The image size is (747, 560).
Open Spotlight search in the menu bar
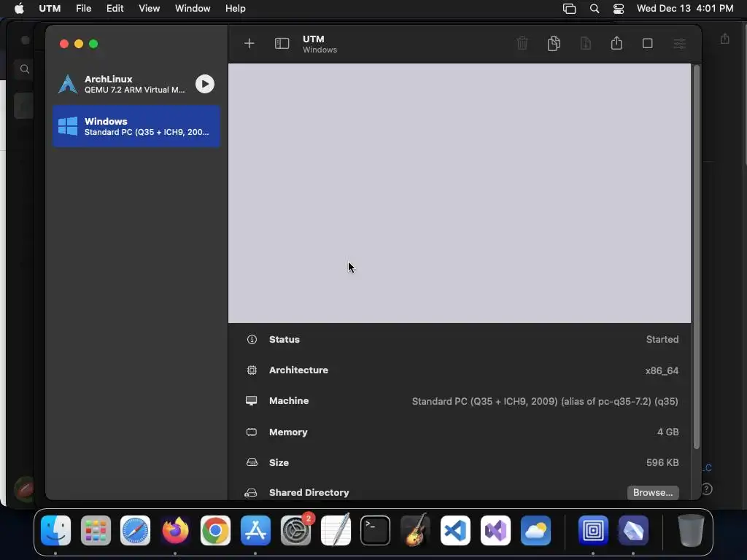(x=595, y=9)
